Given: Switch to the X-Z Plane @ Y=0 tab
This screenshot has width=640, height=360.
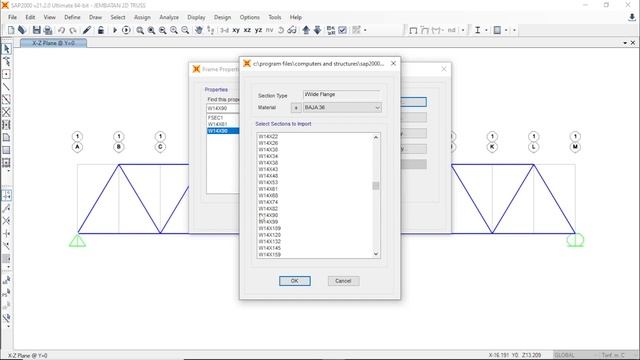Looking at the screenshot, I should [53, 43].
